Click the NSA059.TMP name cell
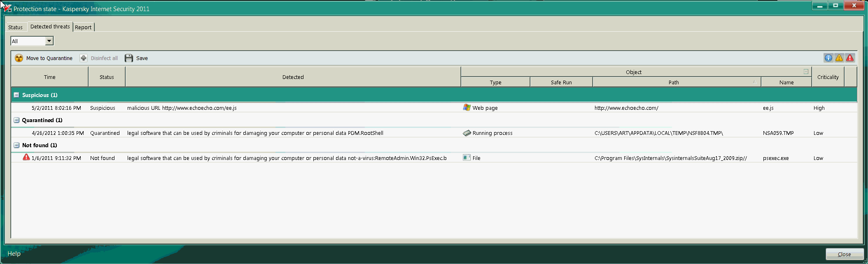Image resolution: width=868 pixels, height=264 pixels. (x=778, y=133)
